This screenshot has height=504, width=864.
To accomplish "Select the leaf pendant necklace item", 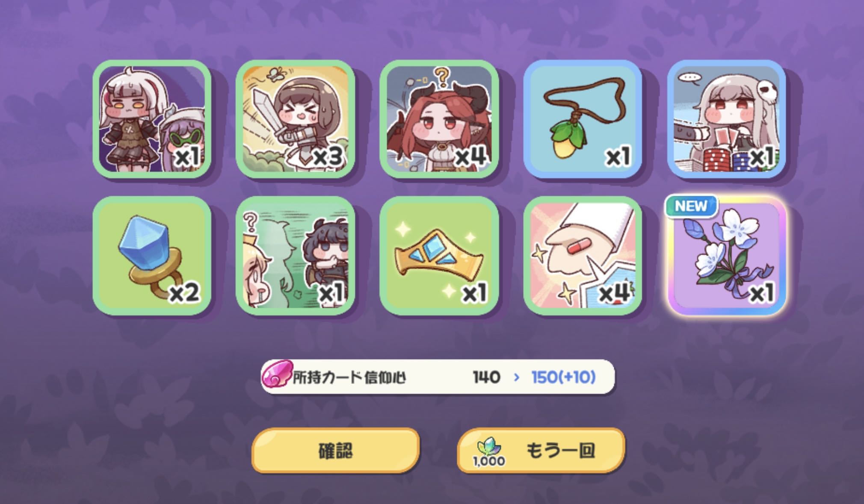I will [583, 119].
